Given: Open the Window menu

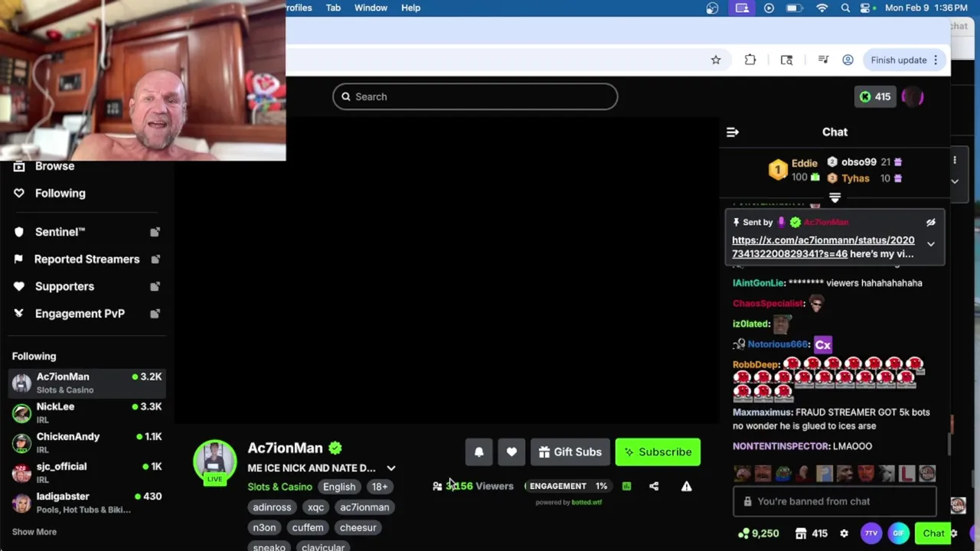Looking at the screenshot, I should [371, 8].
